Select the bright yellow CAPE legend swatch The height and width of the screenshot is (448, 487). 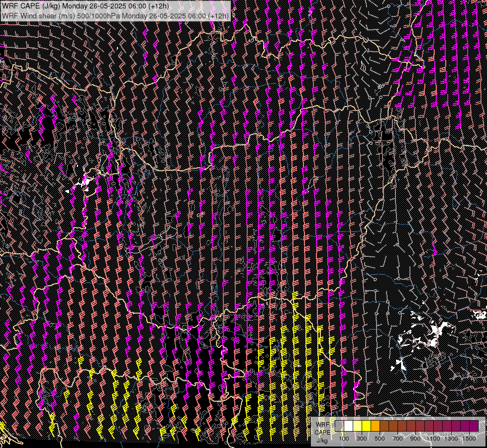(x=367, y=426)
